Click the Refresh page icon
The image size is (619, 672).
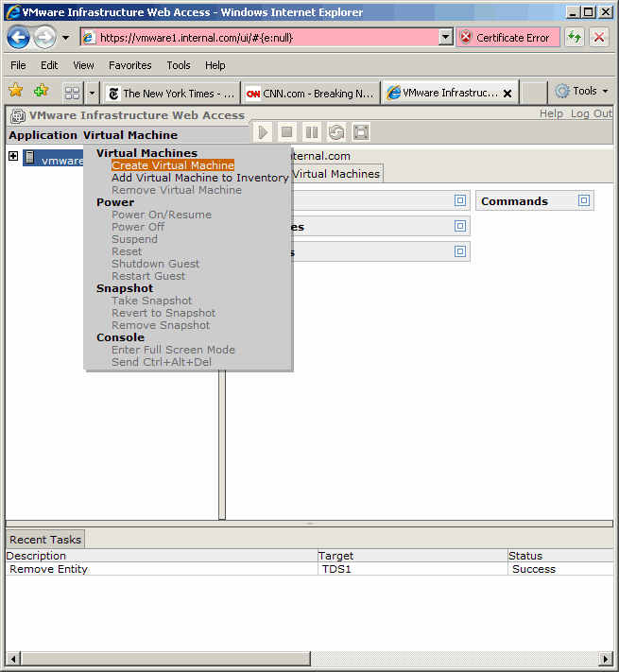(x=575, y=38)
